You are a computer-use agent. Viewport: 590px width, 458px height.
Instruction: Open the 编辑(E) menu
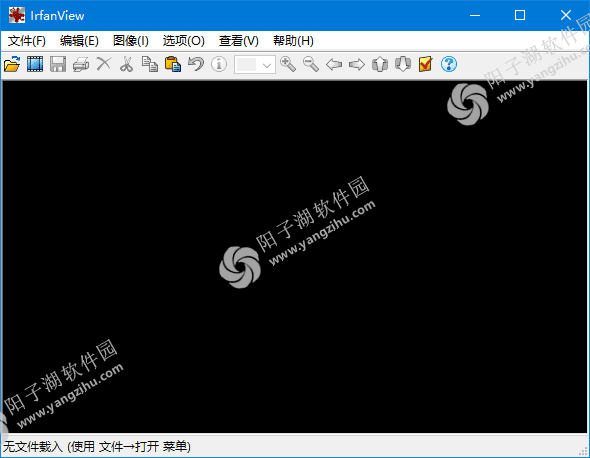pos(79,41)
